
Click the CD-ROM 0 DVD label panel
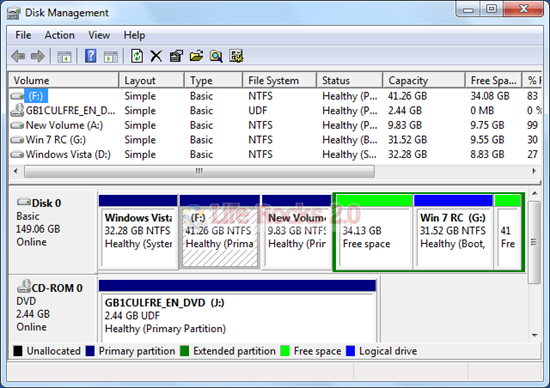53,309
